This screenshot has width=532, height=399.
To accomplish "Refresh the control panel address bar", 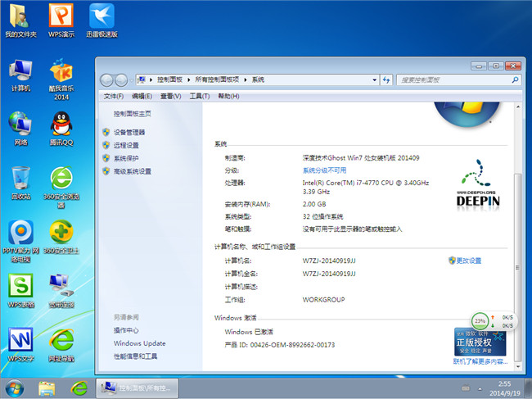I will pyautogui.click(x=386, y=80).
